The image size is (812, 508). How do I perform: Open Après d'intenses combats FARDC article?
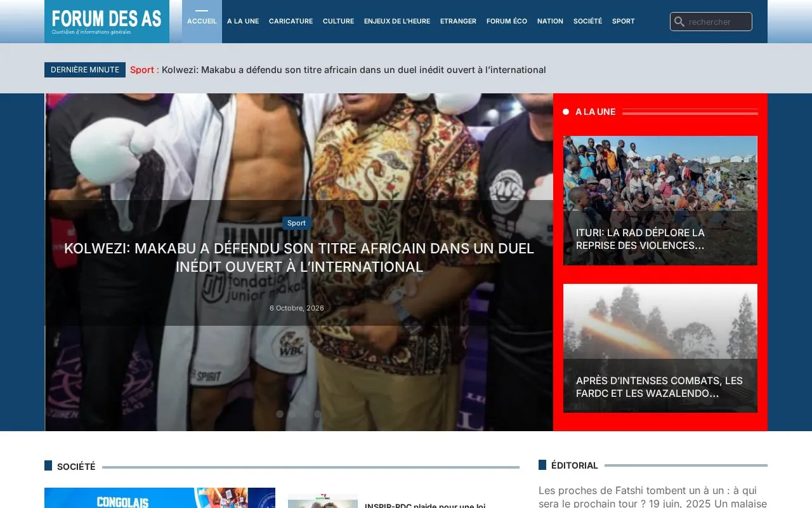point(659,387)
